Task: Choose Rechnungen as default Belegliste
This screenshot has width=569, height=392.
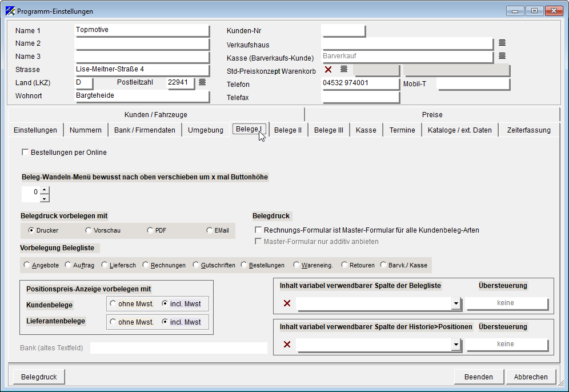Action: click(146, 265)
